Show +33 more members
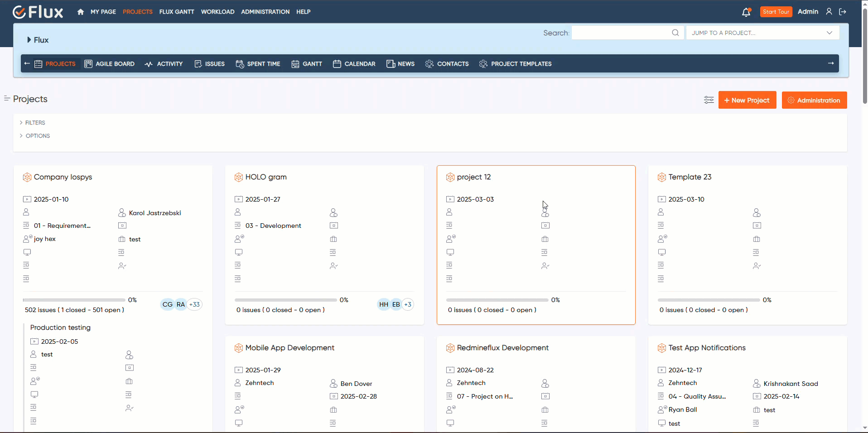The image size is (868, 433). pos(194,304)
